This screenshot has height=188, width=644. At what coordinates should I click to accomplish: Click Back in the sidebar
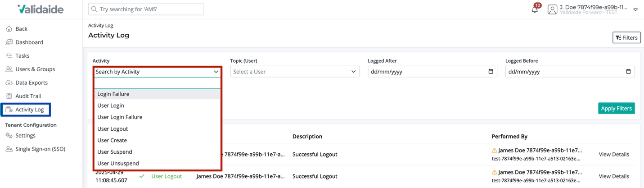[x=21, y=29]
